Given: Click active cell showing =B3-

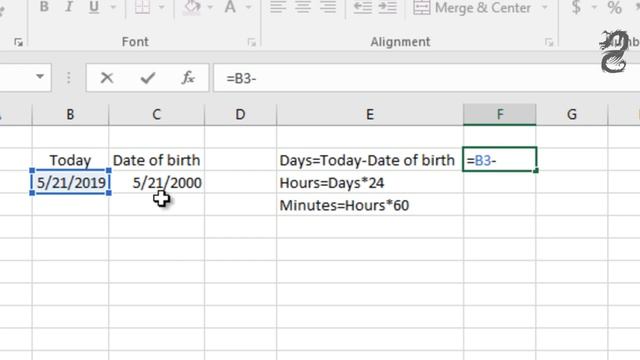Looking at the screenshot, I should [x=500, y=160].
